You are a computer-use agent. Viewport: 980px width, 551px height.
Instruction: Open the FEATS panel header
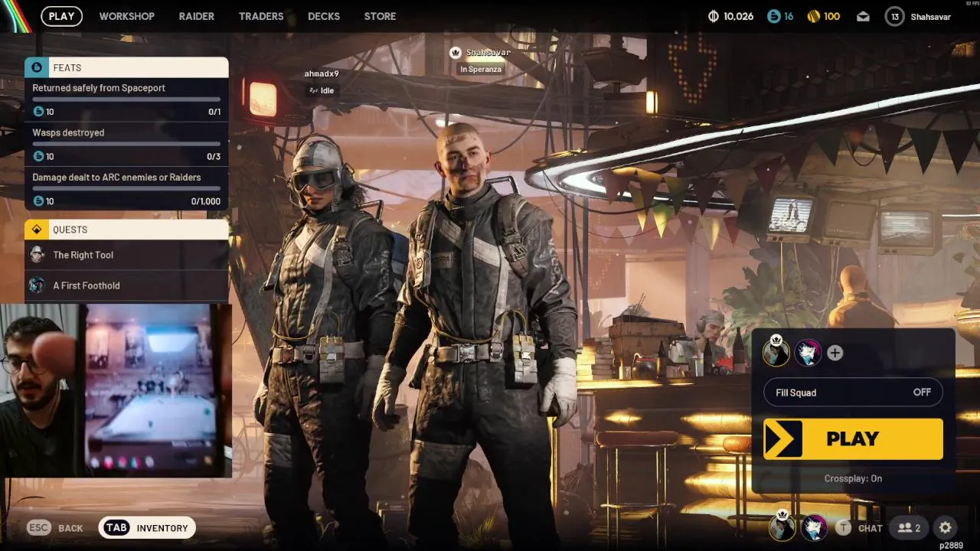(x=126, y=67)
